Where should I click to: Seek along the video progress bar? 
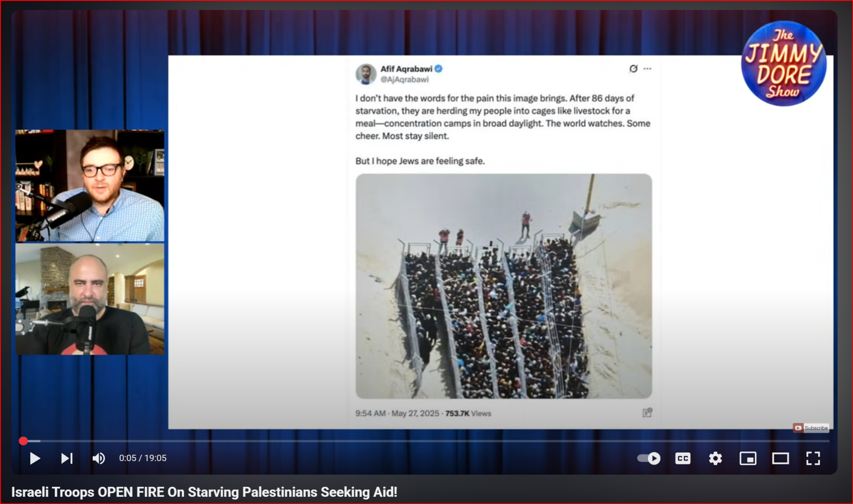coord(426,441)
